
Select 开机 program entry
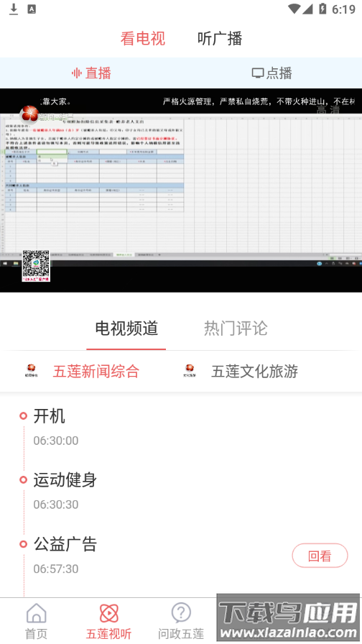[50, 416]
